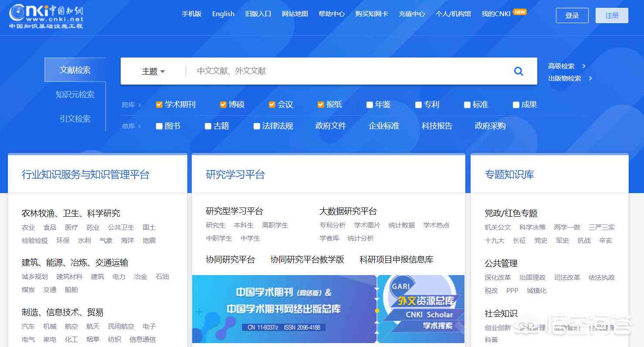
Task: Open 城乡规划 link
Action: (35, 277)
